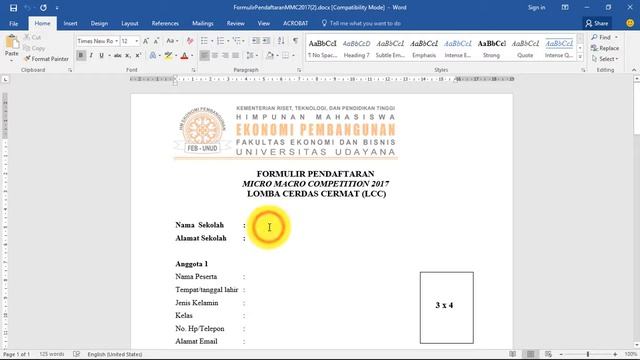
Task: Apply superscript formatting
Action: click(x=138, y=55)
